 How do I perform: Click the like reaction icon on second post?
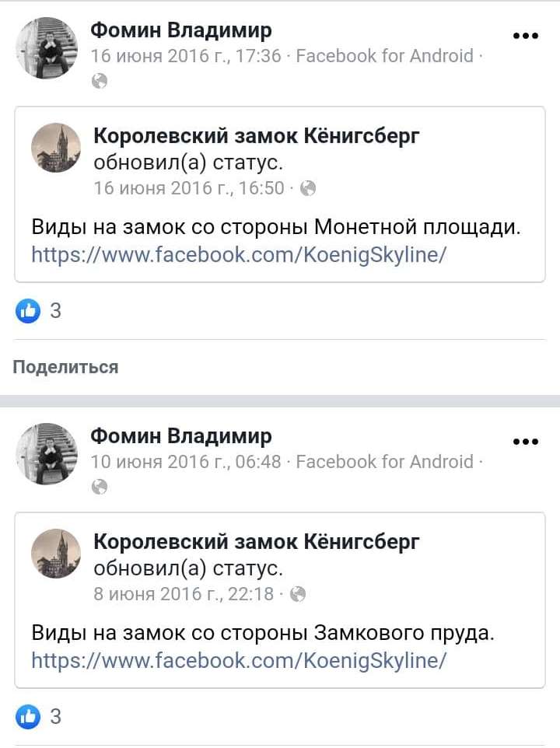click(27, 716)
